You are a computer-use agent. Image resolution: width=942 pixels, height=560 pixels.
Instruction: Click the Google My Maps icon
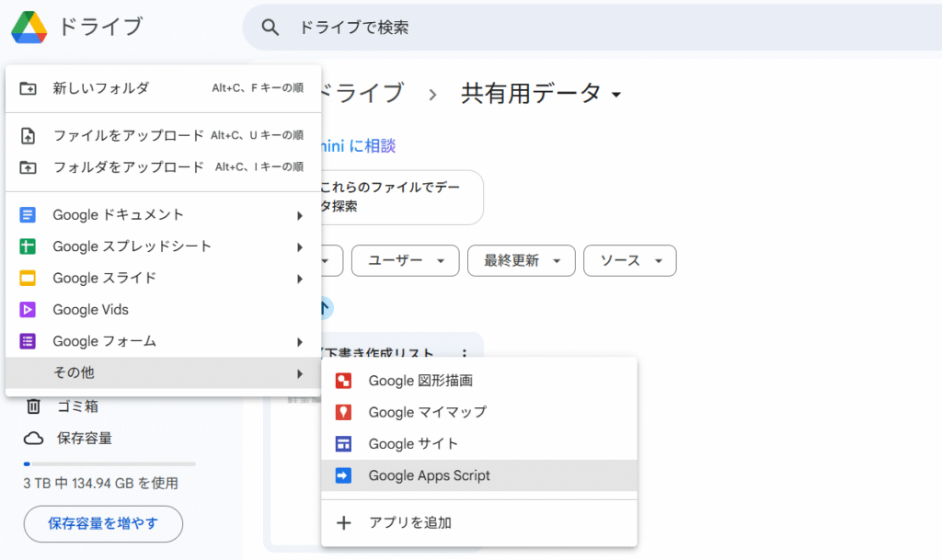pyautogui.click(x=343, y=412)
